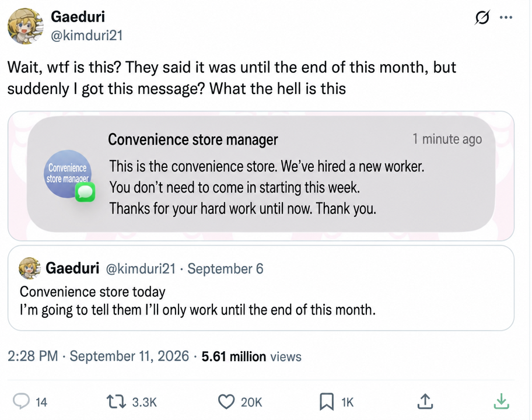
Task: Click the @kimduri21 handle in quoted tweet
Action: tap(141, 269)
